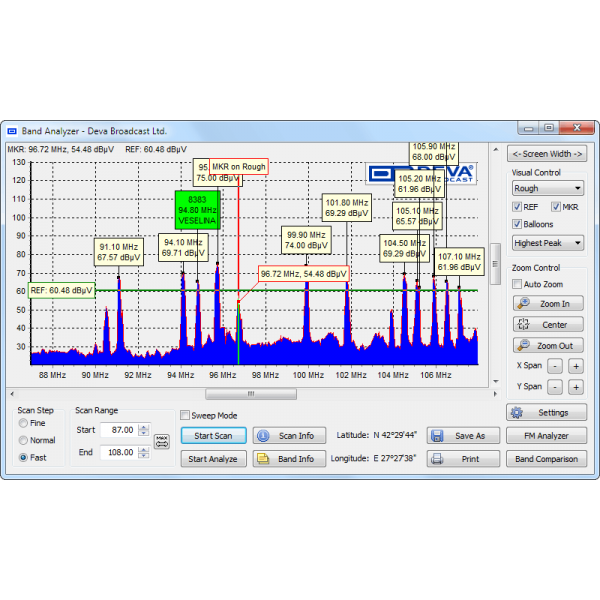Click the 104.50 MHz peak balloon
Image resolution: width=600 pixels, height=600 pixels.
coord(404,248)
